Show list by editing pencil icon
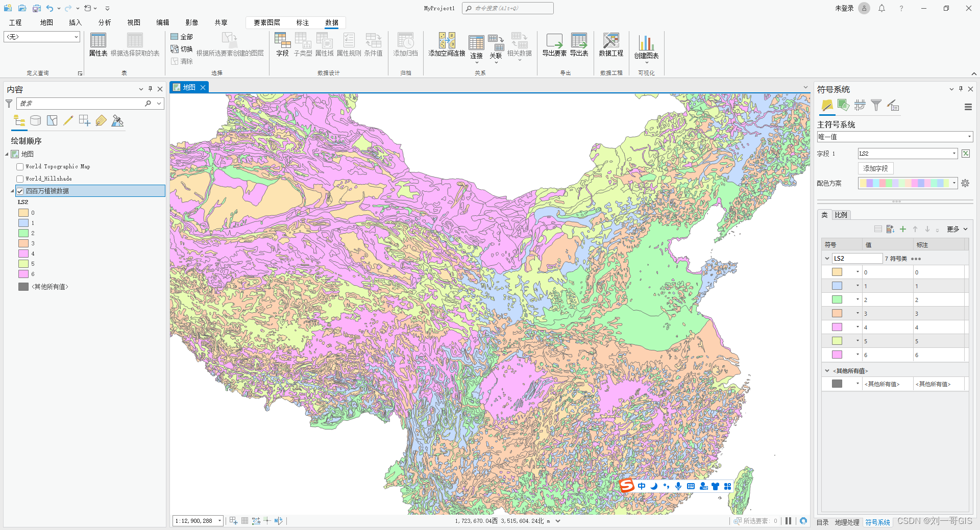 68,121
